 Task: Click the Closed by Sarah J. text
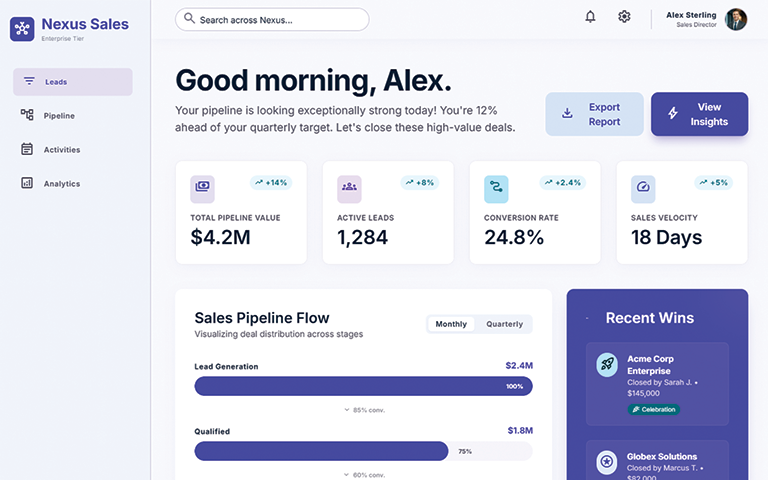point(659,383)
